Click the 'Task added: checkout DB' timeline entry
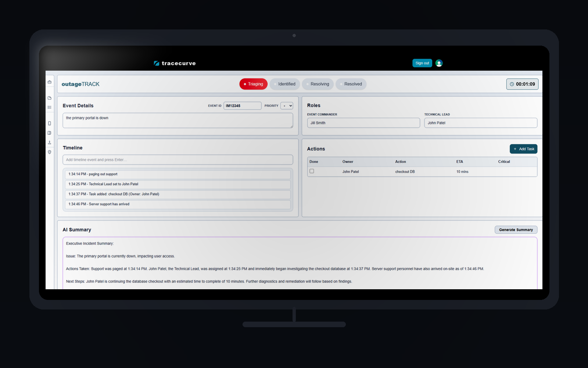The width and height of the screenshot is (588, 368). [x=178, y=194]
